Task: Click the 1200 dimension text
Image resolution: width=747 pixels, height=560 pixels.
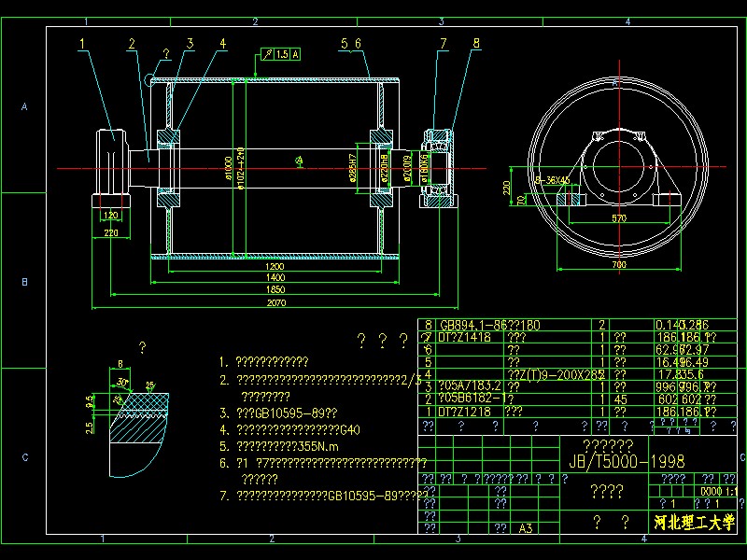Action: point(275,266)
